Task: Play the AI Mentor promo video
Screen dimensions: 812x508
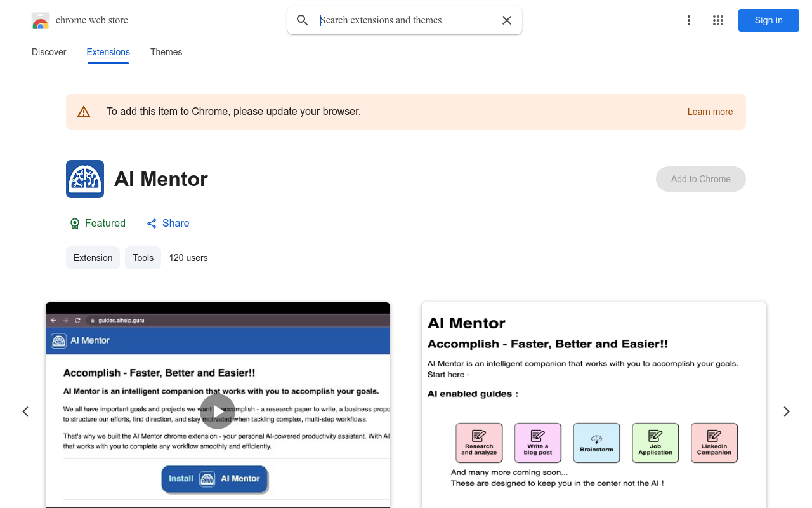Action: pyautogui.click(x=218, y=411)
